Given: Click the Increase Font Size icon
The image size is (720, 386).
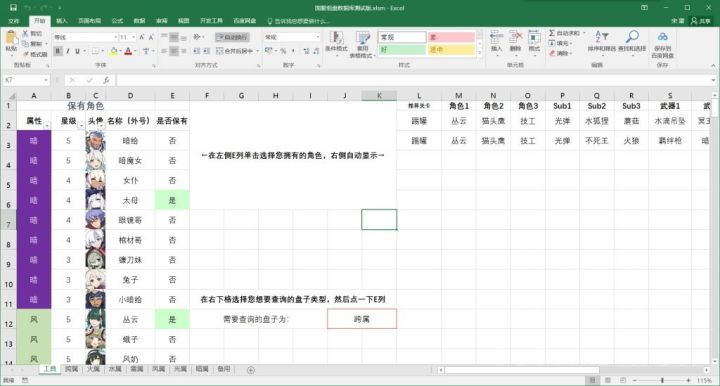Looking at the screenshot, I should coord(142,37).
